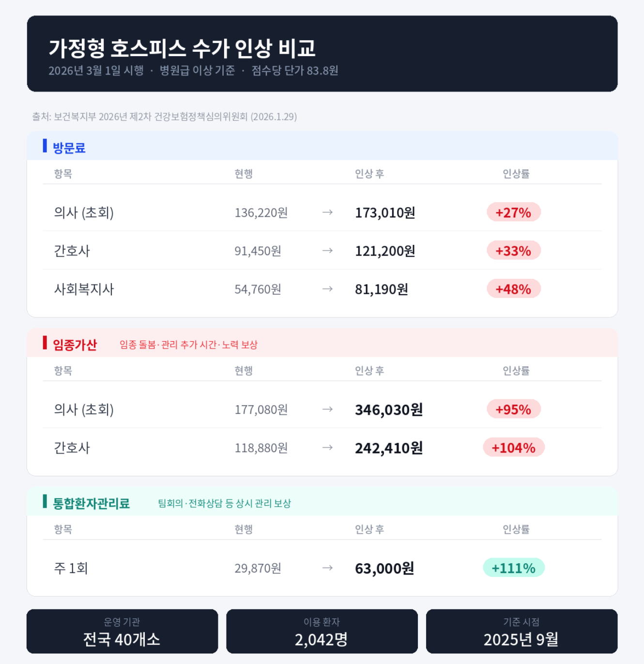Select the +27% increase badge
The width and height of the screenshot is (644, 664).
click(x=513, y=212)
